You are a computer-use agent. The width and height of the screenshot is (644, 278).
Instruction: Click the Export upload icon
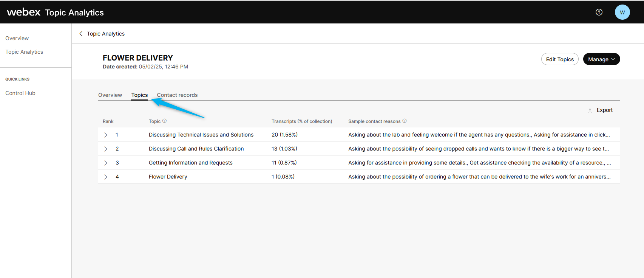(x=590, y=110)
